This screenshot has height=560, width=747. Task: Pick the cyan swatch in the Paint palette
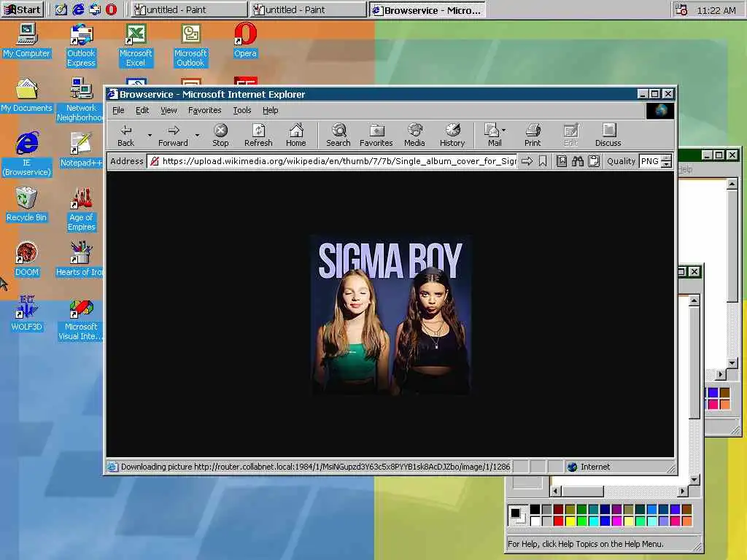click(x=594, y=521)
